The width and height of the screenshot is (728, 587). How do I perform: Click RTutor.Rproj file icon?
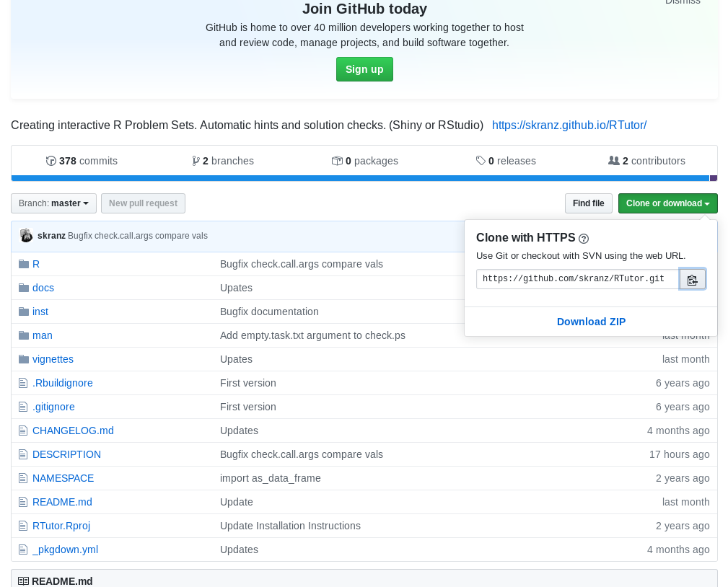(x=23, y=526)
